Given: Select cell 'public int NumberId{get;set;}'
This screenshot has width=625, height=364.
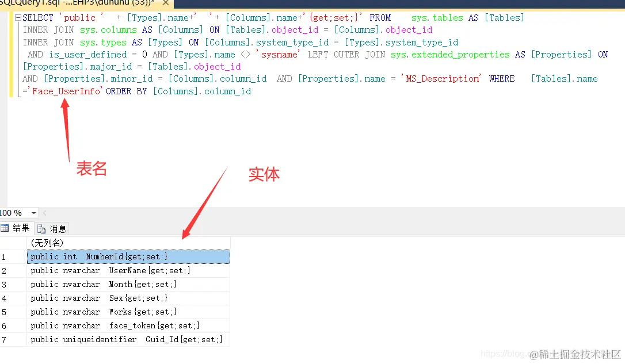Looking at the screenshot, I should pyautogui.click(x=128, y=257).
